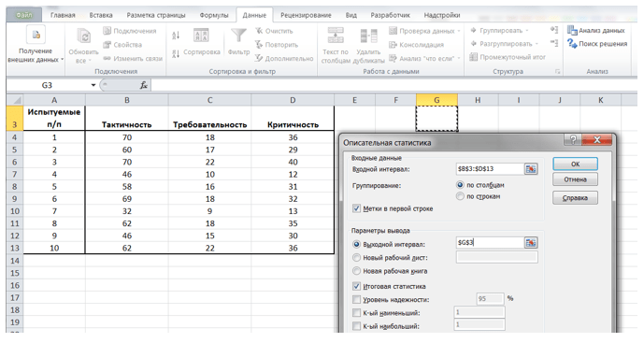Image resolution: width=644 pixels, height=343 pixels.
Task: Sort ascending A to Z
Action: [x=176, y=36]
